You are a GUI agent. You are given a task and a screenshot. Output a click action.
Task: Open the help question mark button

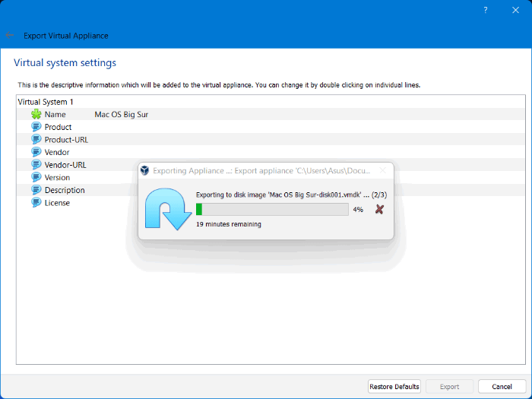(x=486, y=10)
